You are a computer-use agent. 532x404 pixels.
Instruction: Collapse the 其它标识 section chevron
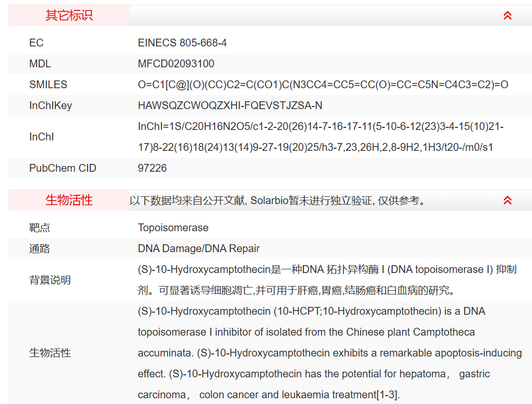(x=507, y=16)
